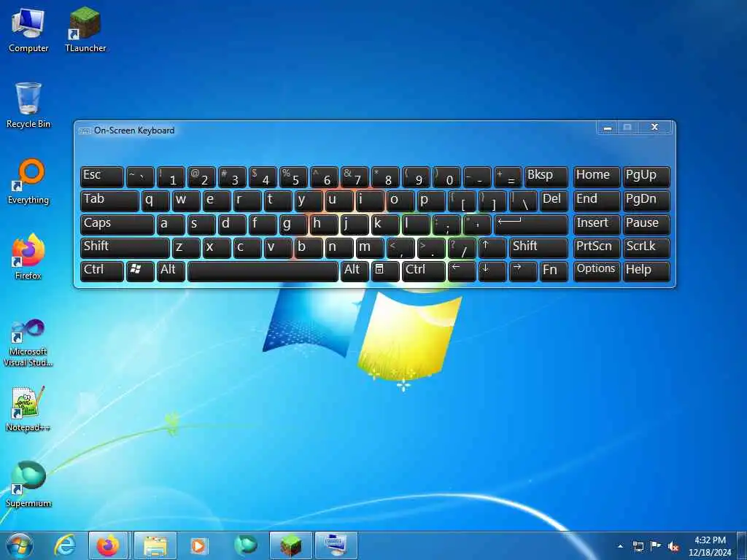Viewport: 747px width, 560px height.
Task: Toggle the Fn key
Action: [554, 271]
